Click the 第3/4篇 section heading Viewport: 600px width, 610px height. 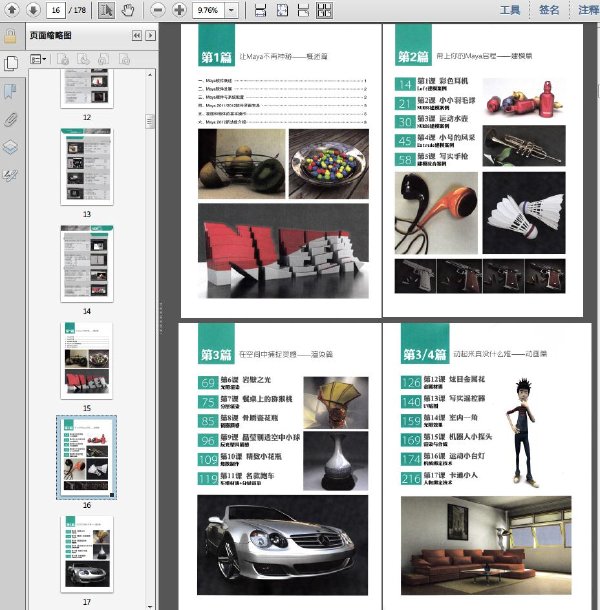coord(425,354)
